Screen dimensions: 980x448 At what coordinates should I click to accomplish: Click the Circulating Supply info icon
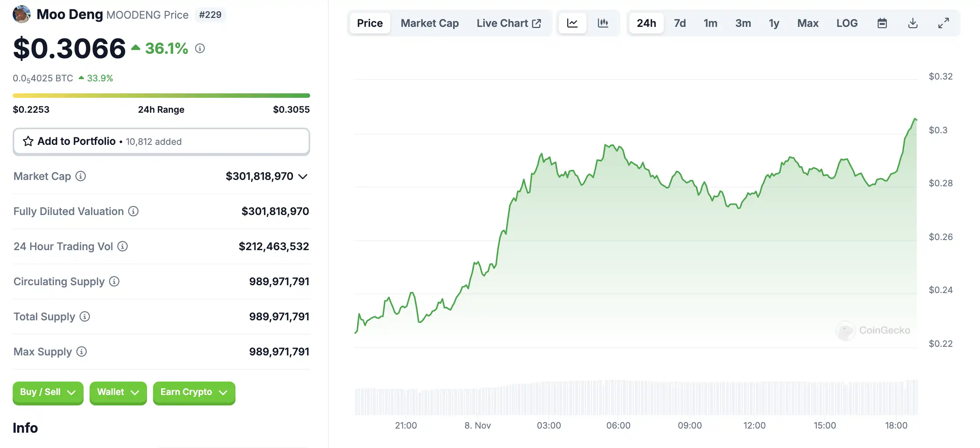tap(114, 281)
